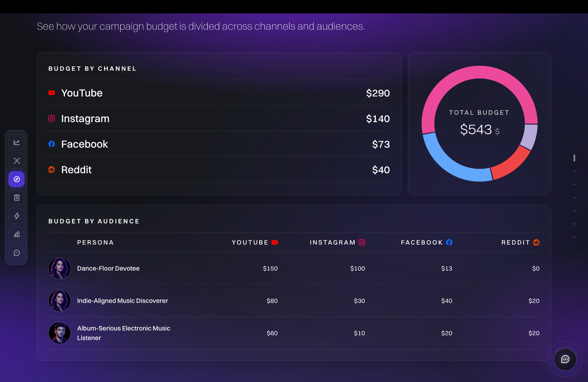Click the $543 total budget value

476,129
